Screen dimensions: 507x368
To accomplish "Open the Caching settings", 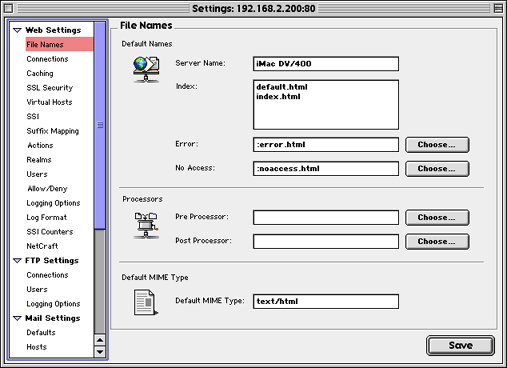I will (40, 73).
